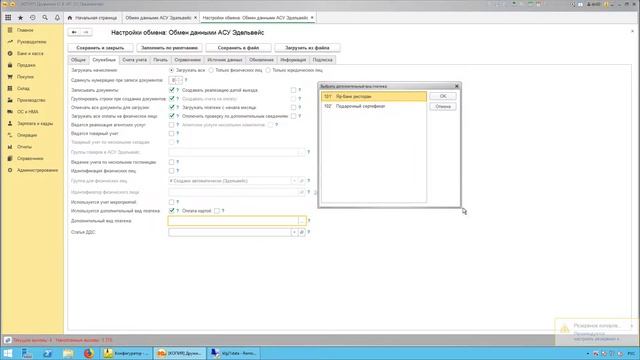Image resolution: width=640 pixels, height=360 pixels.
Task: Toggle 'Записывать документы' checkbox
Action: point(171,90)
